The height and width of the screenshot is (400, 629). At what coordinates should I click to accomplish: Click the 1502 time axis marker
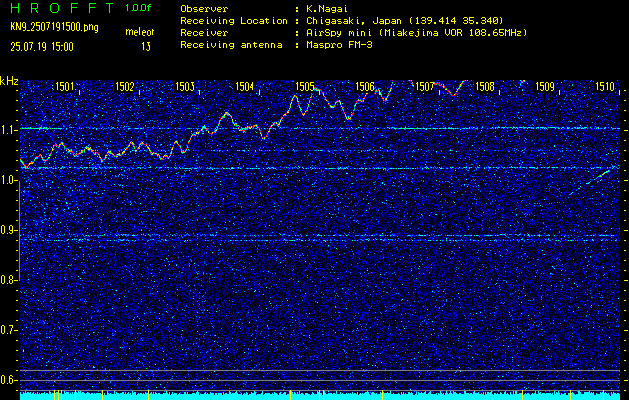pos(124,86)
